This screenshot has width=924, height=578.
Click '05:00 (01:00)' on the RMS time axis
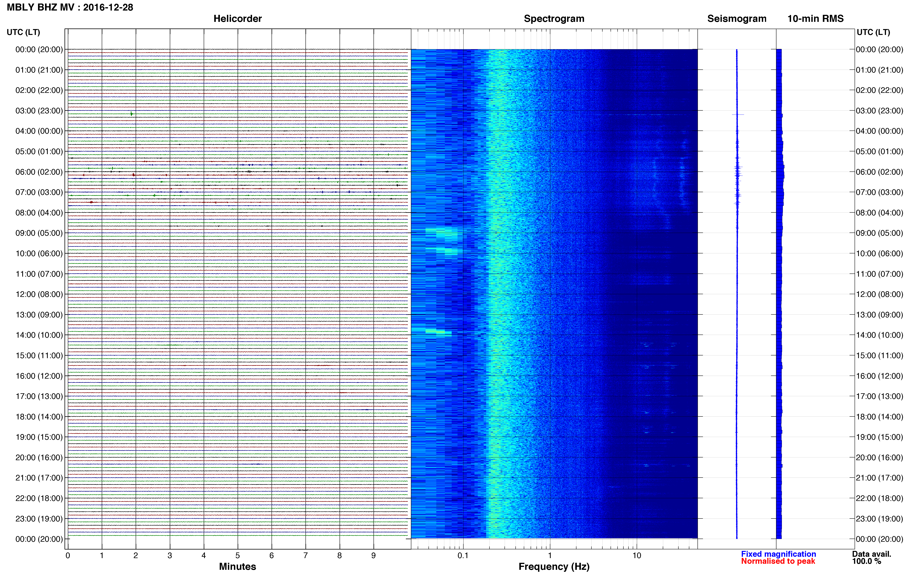pyautogui.click(x=879, y=151)
